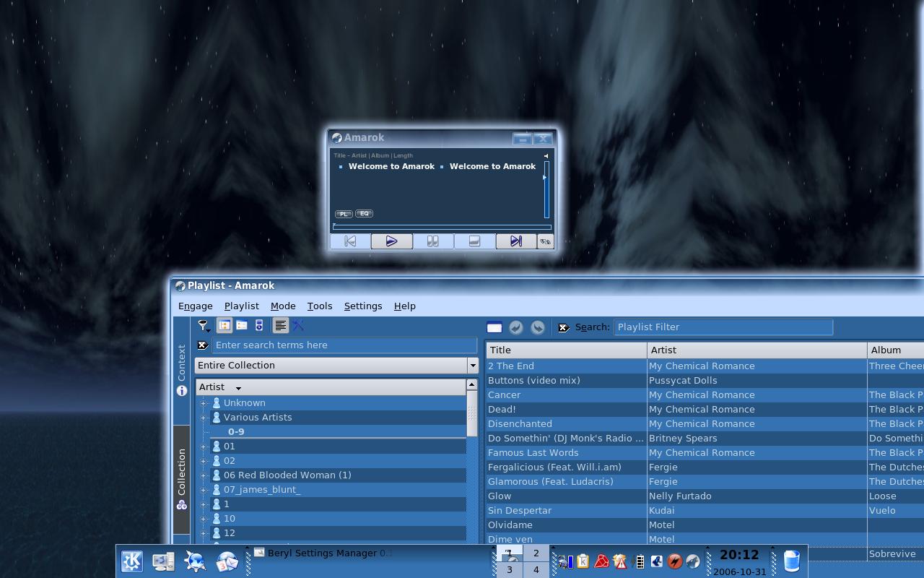924x578 pixels.
Task: Click the red Beryl gem tray icon
Action: [601, 561]
